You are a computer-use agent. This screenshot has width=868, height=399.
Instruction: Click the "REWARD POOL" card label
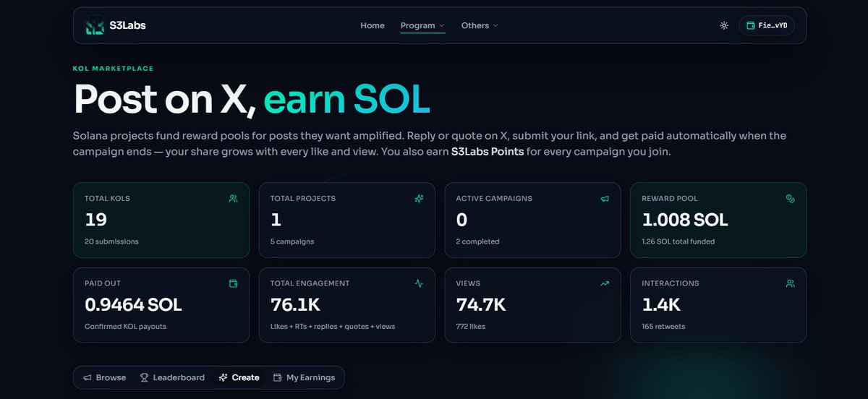pyautogui.click(x=670, y=198)
